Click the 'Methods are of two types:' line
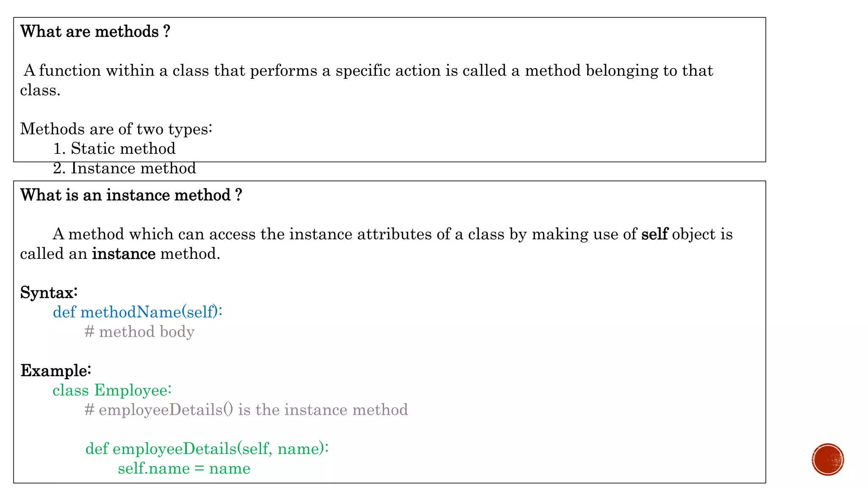868x488 pixels. [116, 129]
